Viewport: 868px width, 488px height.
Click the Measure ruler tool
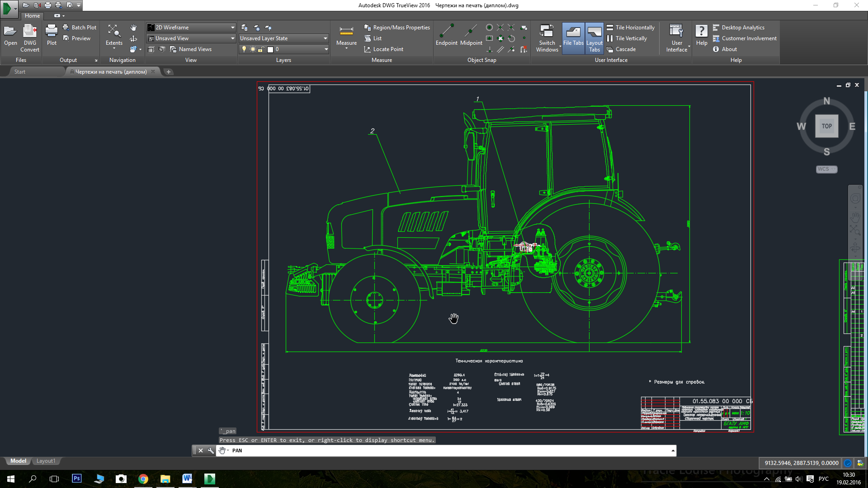click(346, 36)
